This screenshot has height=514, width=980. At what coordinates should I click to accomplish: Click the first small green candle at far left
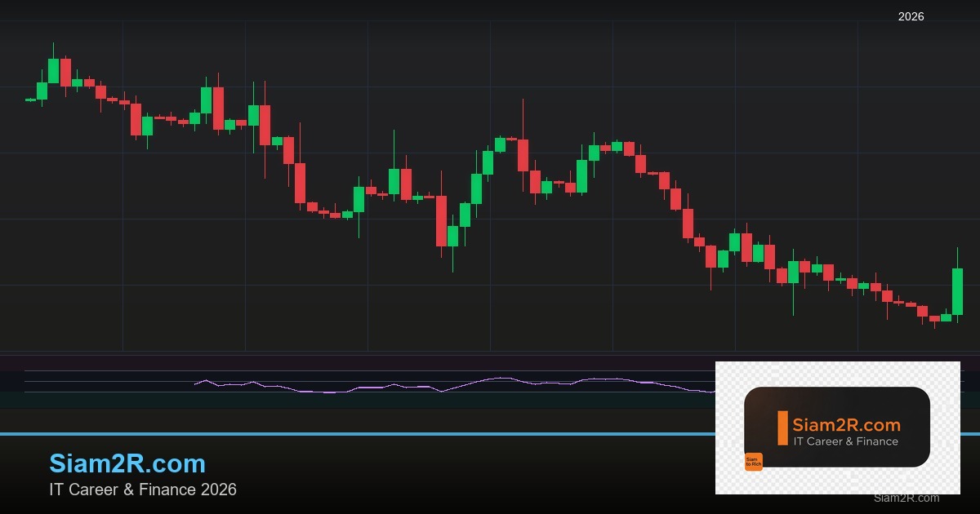point(30,100)
